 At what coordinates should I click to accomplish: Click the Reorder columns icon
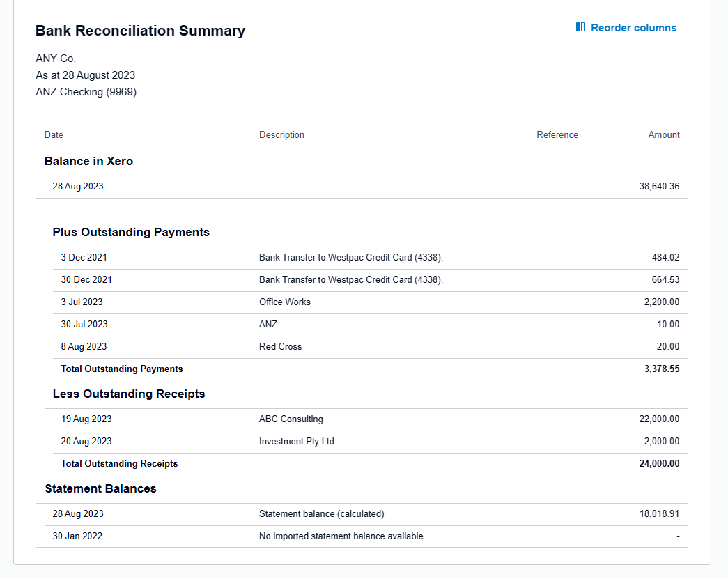click(x=581, y=28)
